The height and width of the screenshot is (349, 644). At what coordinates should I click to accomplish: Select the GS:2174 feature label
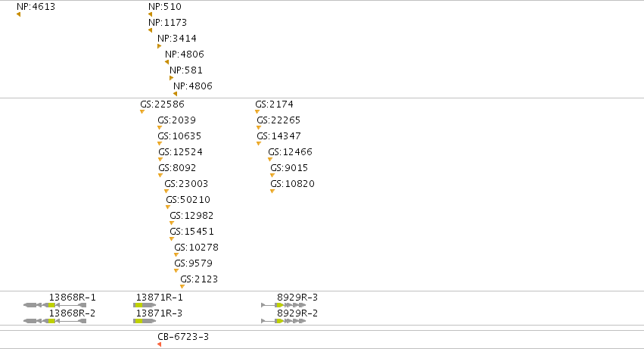click(275, 104)
